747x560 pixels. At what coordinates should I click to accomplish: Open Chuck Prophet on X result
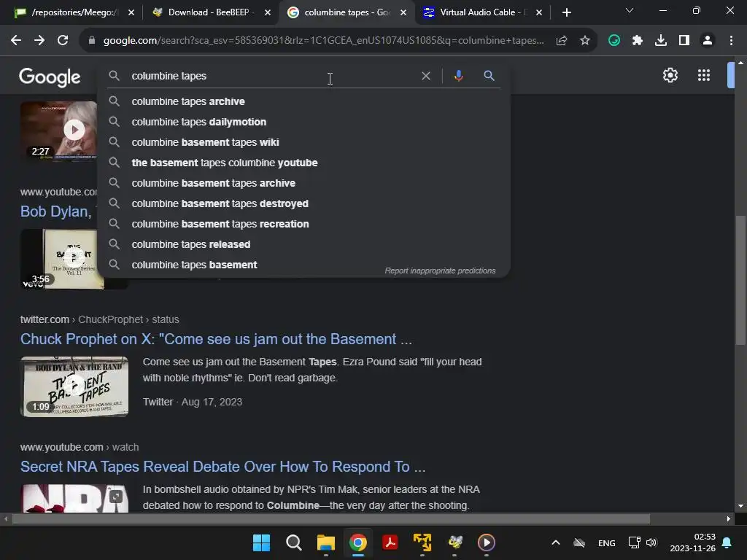click(x=216, y=339)
